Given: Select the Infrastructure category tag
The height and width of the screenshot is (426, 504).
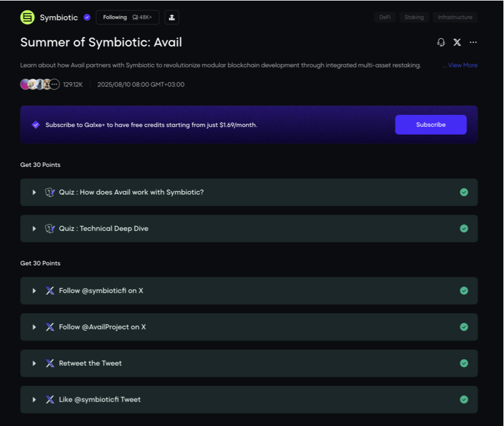Looking at the screenshot, I should tap(455, 17).
